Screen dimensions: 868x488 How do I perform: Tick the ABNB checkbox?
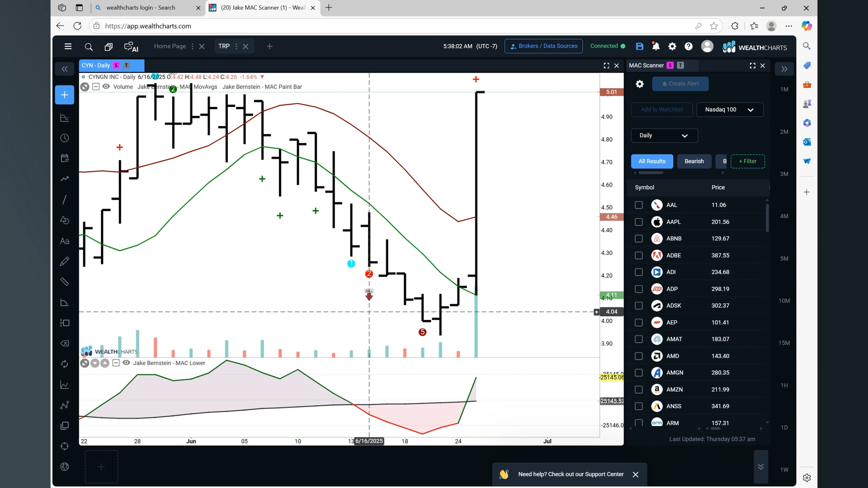tap(638, 239)
